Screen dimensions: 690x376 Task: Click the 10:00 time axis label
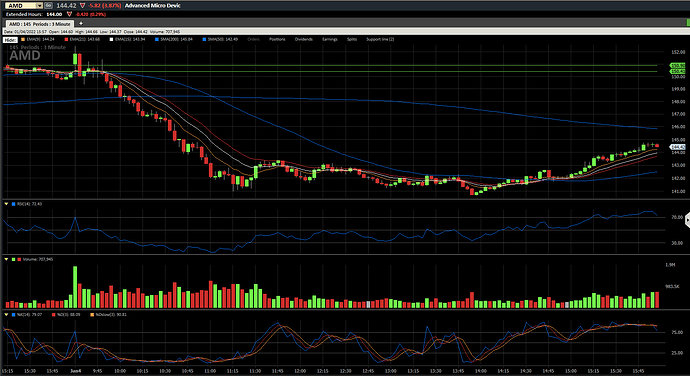pyautogui.click(x=120, y=371)
